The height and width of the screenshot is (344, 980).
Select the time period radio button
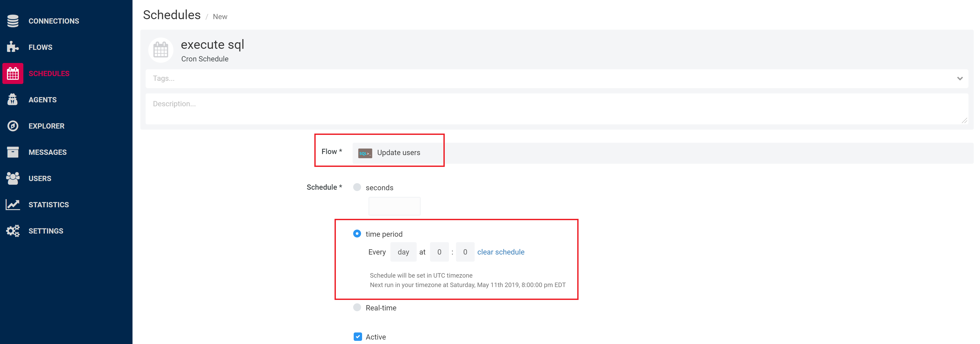pos(357,234)
